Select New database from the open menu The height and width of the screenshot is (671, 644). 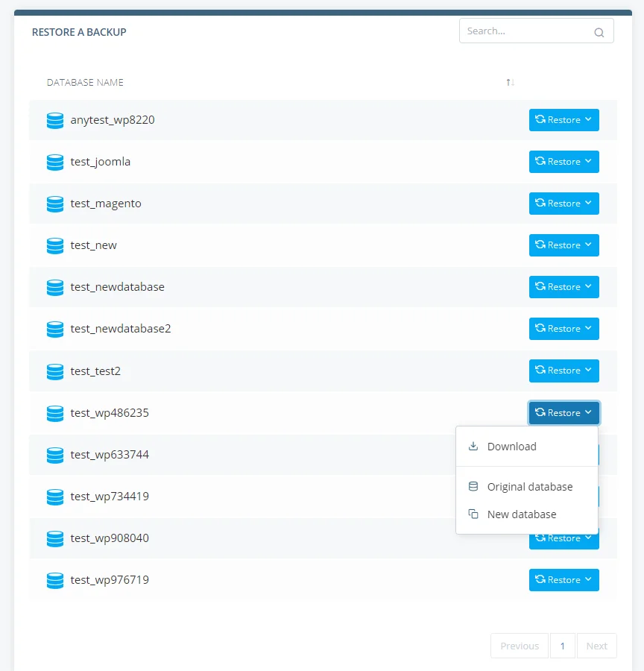(x=522, y=514)
